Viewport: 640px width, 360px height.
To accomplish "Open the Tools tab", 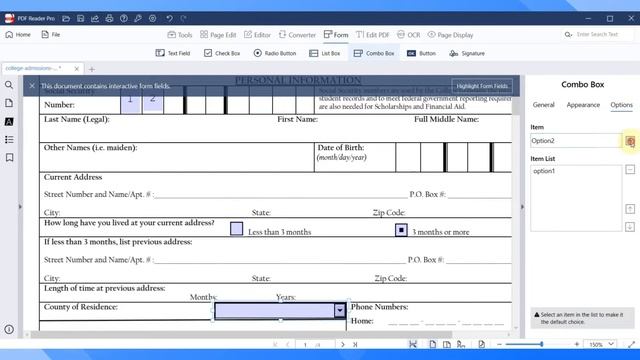I will 180,35.
